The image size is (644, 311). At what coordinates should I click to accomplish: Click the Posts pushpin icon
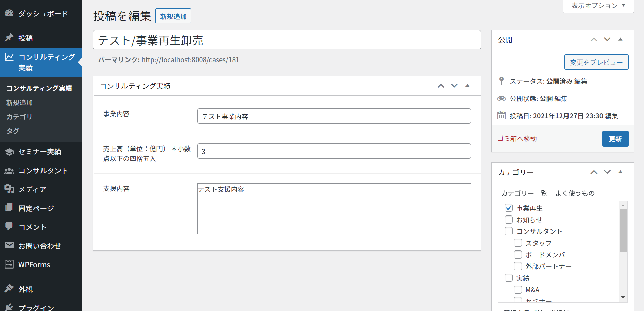coord(9,38)
